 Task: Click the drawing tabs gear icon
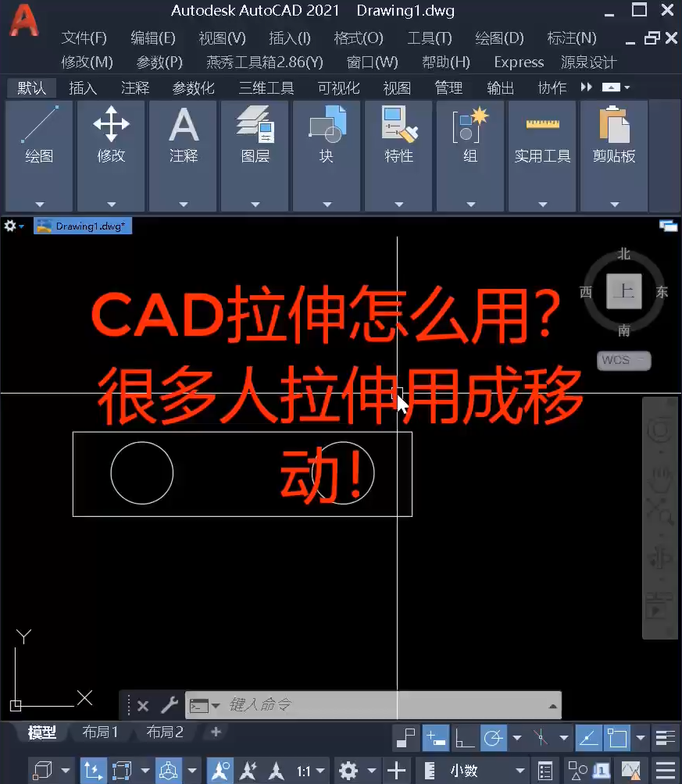(x=10, y=226)
